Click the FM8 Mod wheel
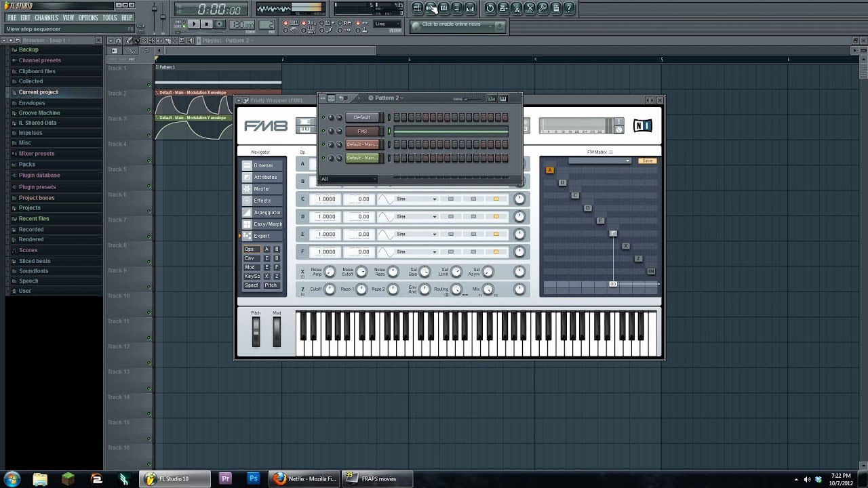This screenshot has height=488, width=868. coord(277,332)
